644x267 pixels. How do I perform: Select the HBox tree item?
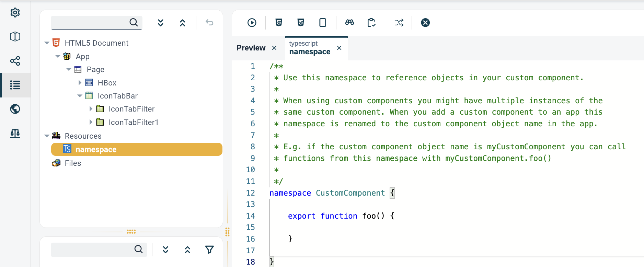pos(107,83)
